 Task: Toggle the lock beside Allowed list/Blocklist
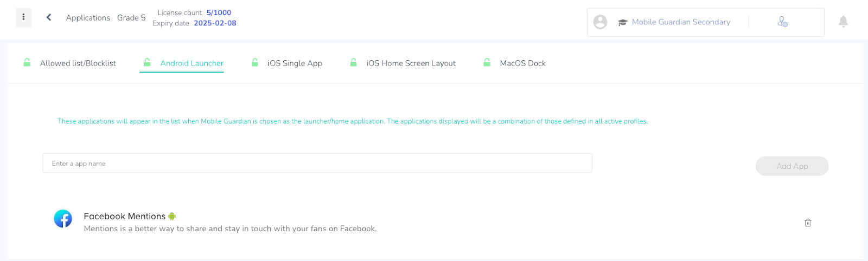27,63
